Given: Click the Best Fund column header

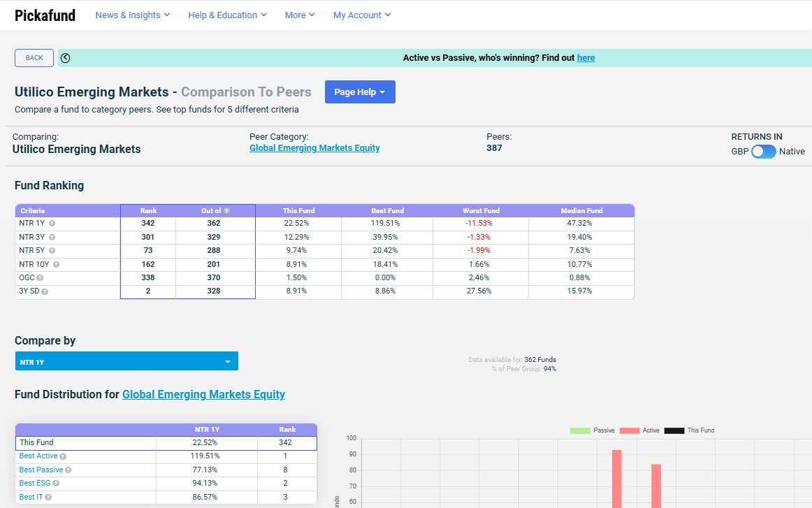Looking at the screenshot, I should pos(387,211).
